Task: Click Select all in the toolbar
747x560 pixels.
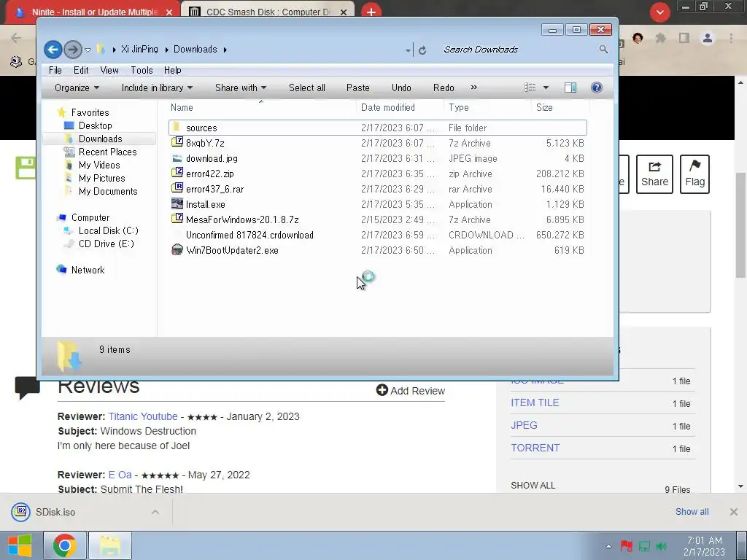Action: pos(307,87)
